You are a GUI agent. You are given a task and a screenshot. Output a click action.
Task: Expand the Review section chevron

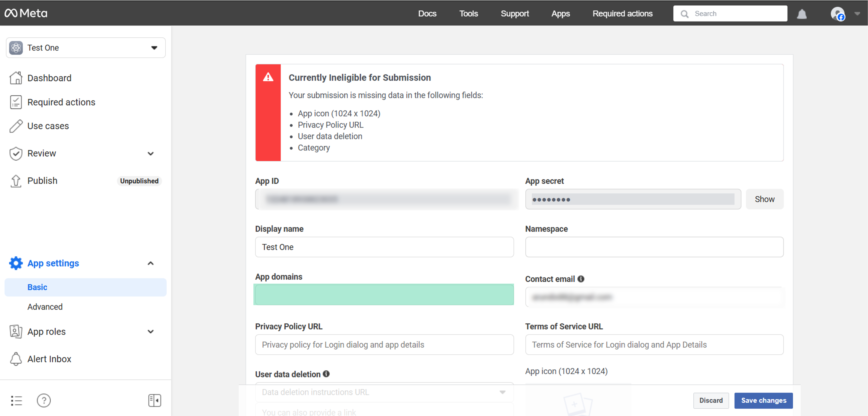pos(151,153)
